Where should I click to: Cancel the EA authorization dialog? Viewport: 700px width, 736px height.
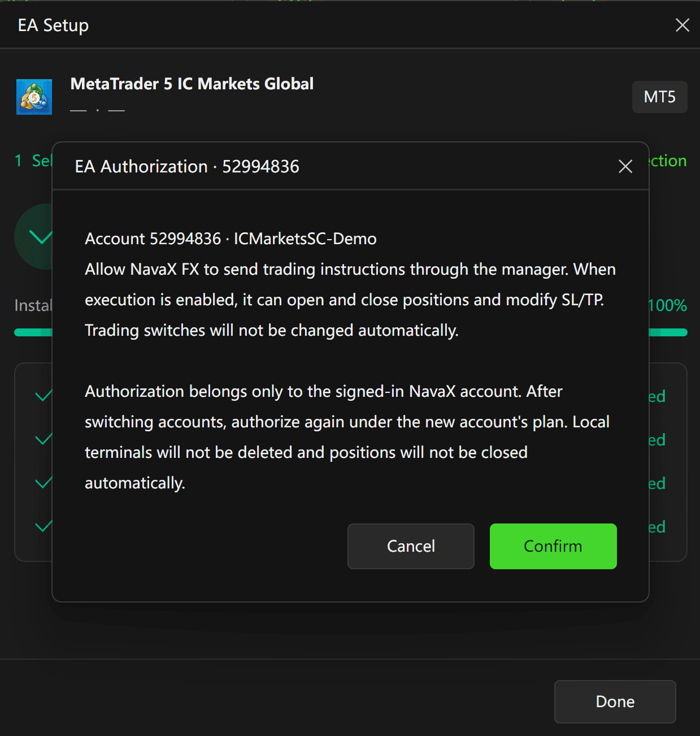tap(411, 546)
